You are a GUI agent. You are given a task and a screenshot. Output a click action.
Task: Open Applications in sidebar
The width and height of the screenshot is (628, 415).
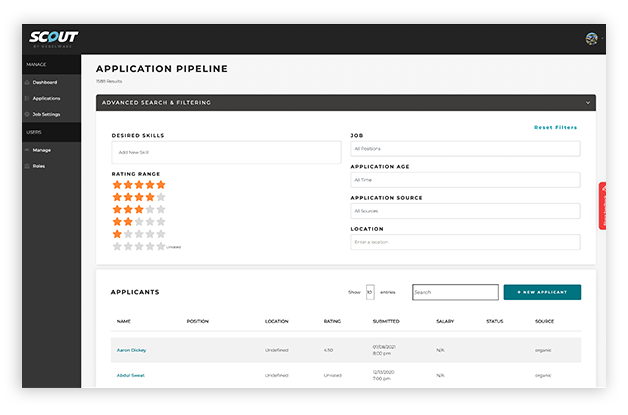pyautogui.click(x=46, y=98)
